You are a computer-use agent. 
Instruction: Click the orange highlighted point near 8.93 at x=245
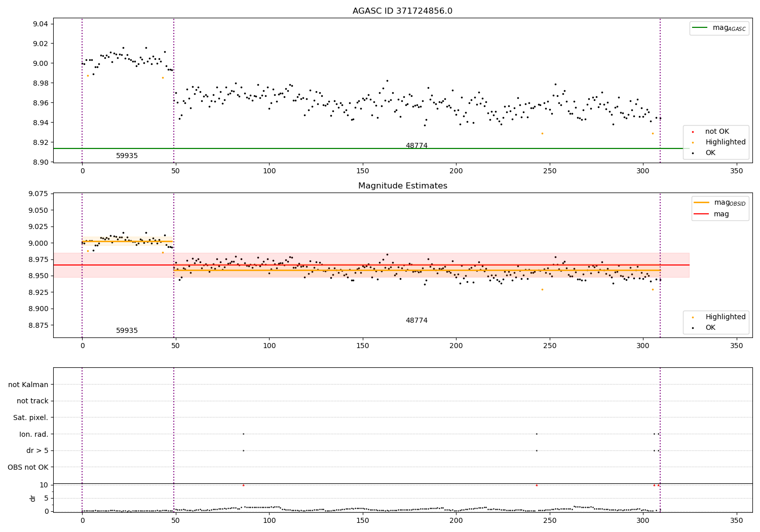click(542, 133)
